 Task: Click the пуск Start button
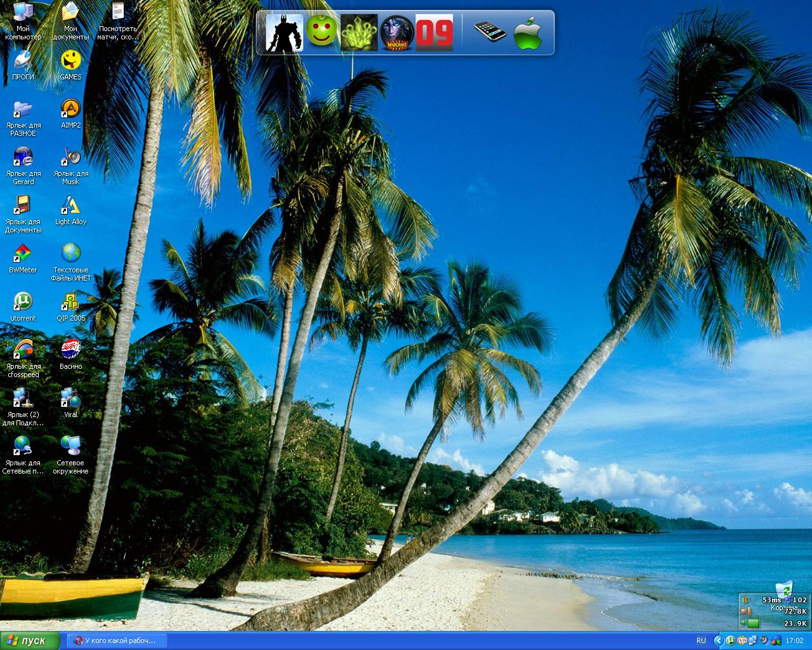click(30, 640)
